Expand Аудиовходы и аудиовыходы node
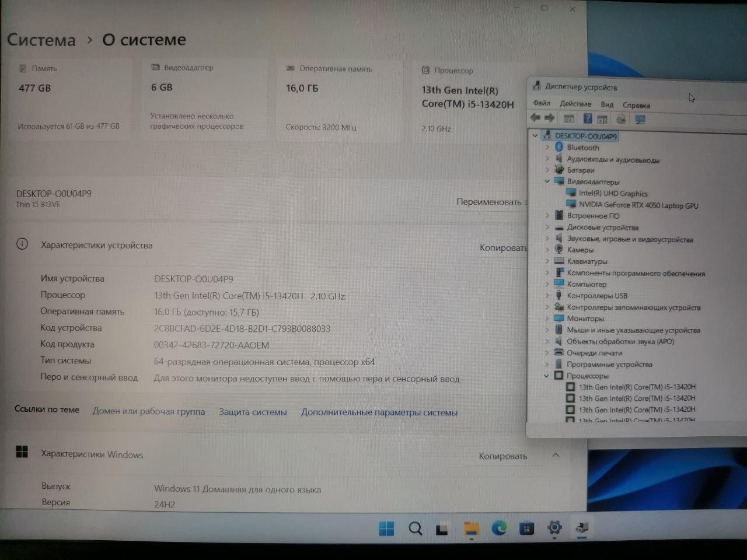 (x=547, y=159)
